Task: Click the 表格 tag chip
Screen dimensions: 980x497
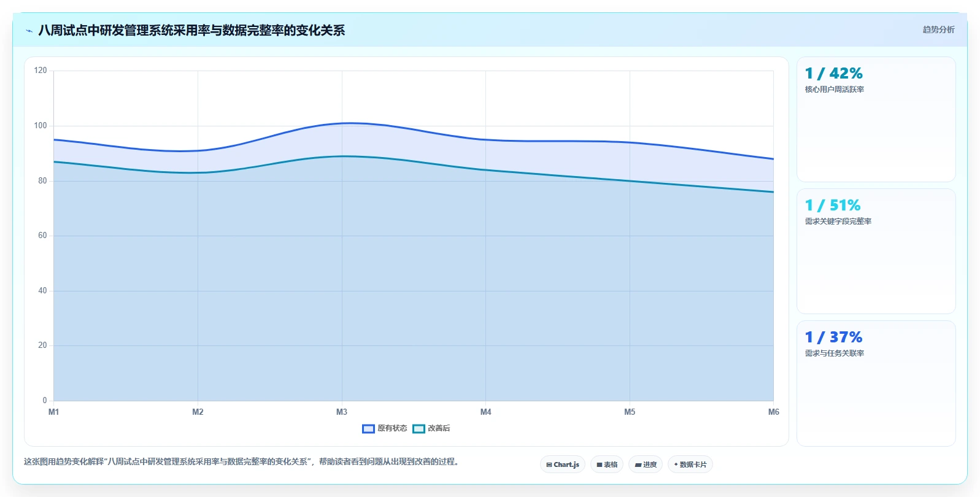Action: [x=607, y=464]
